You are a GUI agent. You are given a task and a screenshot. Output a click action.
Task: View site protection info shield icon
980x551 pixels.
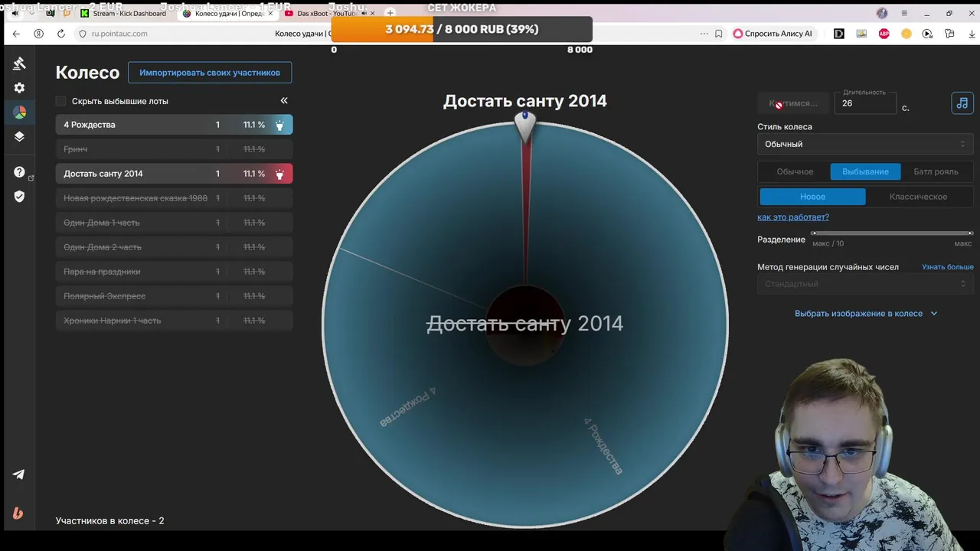click(x=83, y=34)
